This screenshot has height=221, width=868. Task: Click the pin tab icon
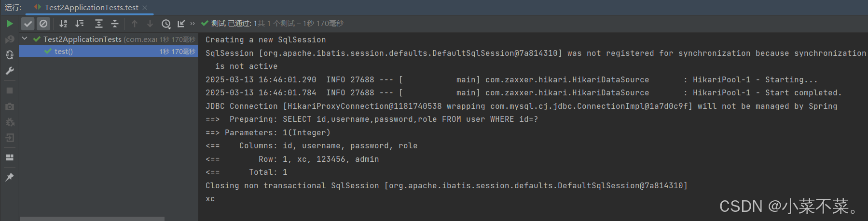[10, 177]
